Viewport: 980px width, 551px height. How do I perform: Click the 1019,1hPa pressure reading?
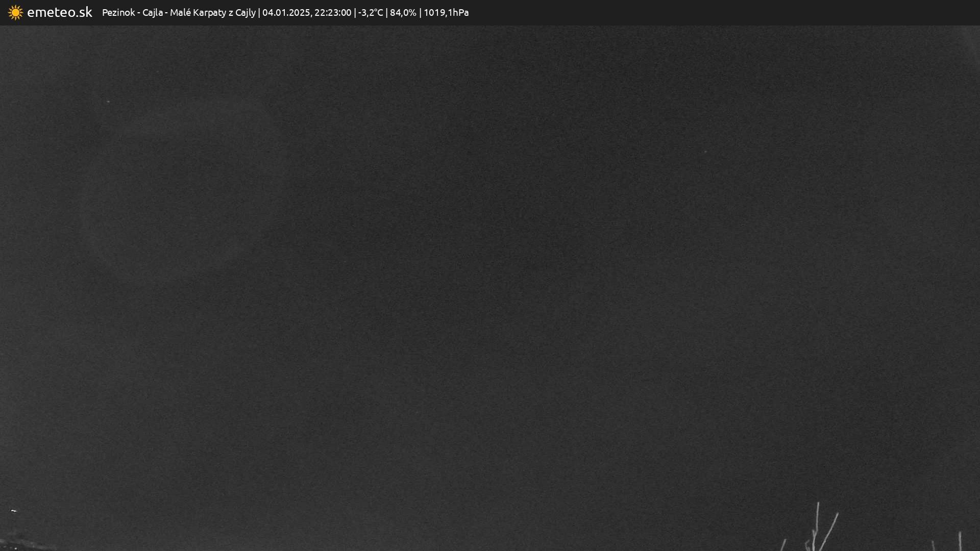tap(446, 12)
